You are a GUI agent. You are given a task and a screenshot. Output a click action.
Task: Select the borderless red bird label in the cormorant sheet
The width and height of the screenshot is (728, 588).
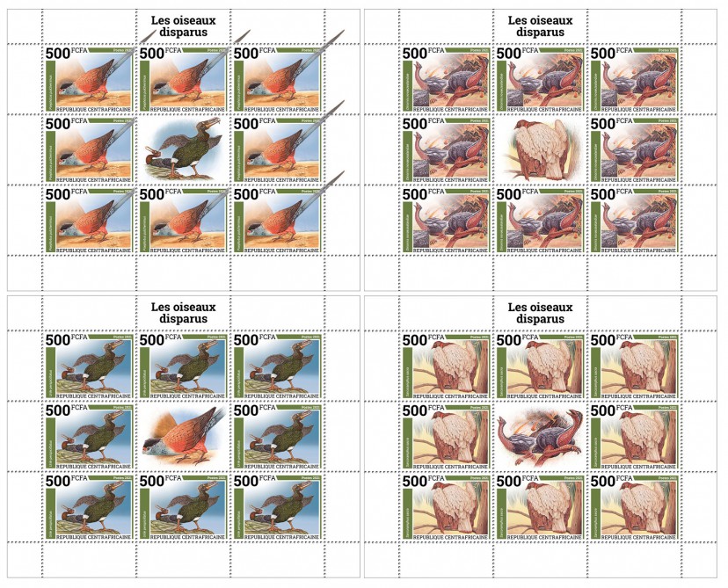[183, 435]
